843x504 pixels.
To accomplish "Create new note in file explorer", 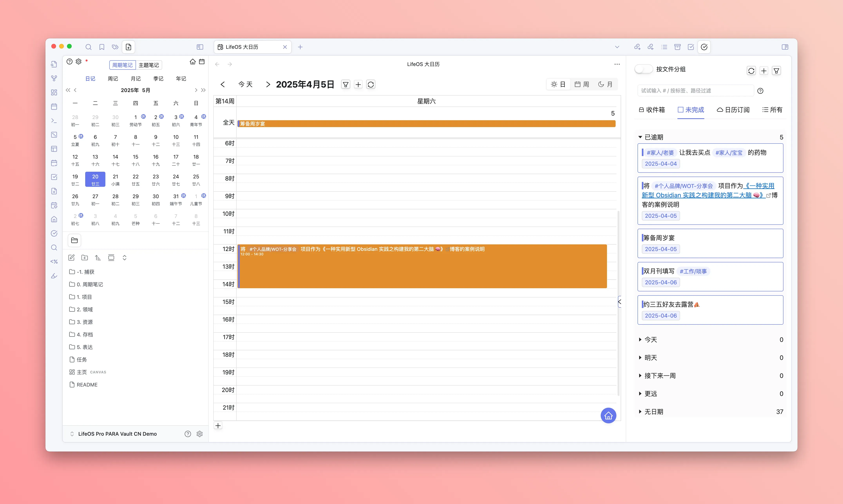I will (71, 258).
